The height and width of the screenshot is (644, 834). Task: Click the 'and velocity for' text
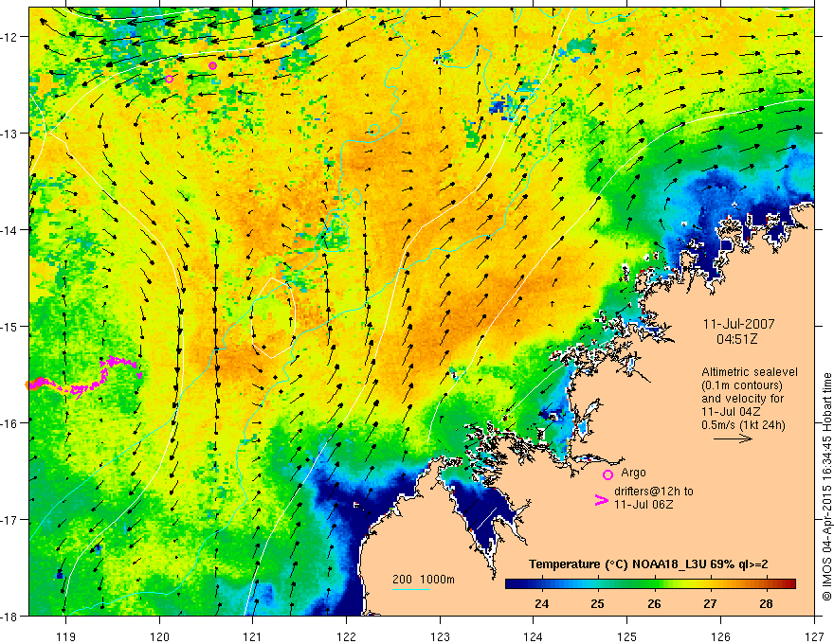tap(742, 399)
